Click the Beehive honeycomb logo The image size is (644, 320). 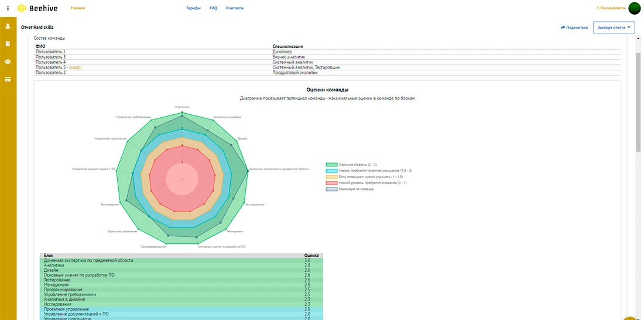[22, 8]
